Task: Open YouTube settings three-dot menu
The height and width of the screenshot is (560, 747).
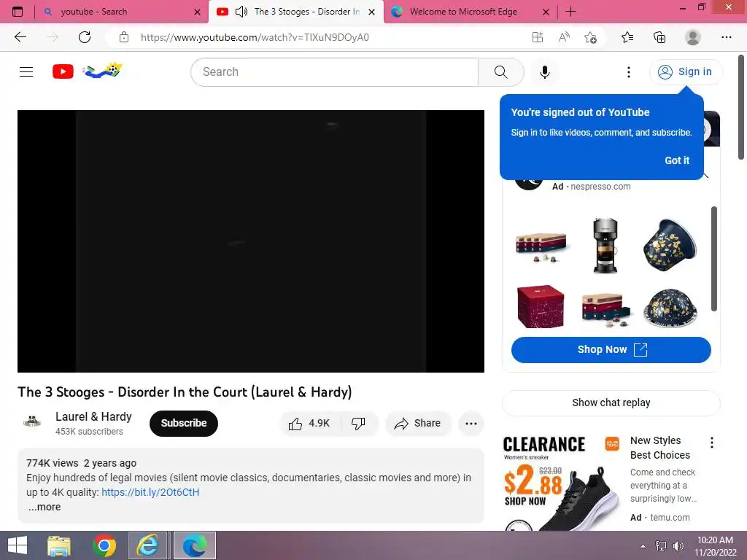Action: (x=628, y=72)
